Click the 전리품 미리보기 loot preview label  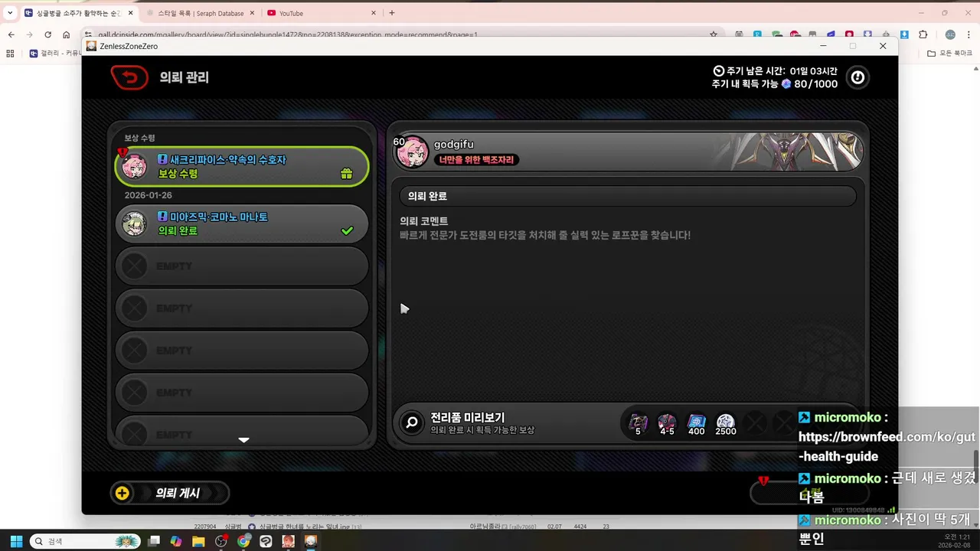pos(467,418)
